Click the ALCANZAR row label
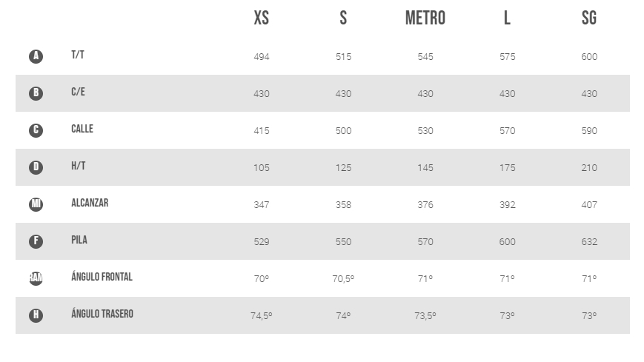Image resolution: width=644 pixels, height=362 pixels. pos(90,203)
